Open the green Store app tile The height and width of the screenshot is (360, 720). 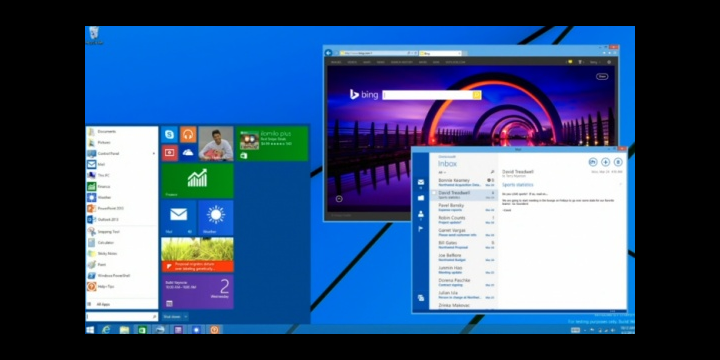click(271, 144)
